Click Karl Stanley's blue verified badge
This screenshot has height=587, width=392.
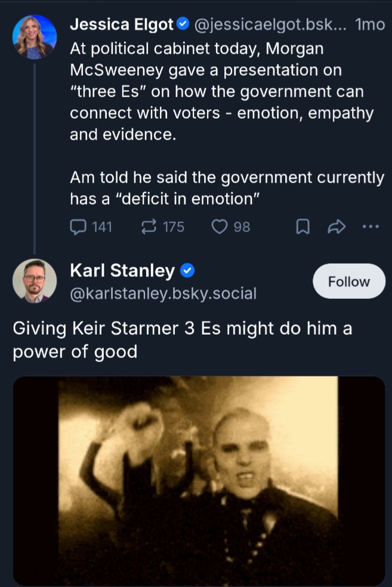(187, 271)
